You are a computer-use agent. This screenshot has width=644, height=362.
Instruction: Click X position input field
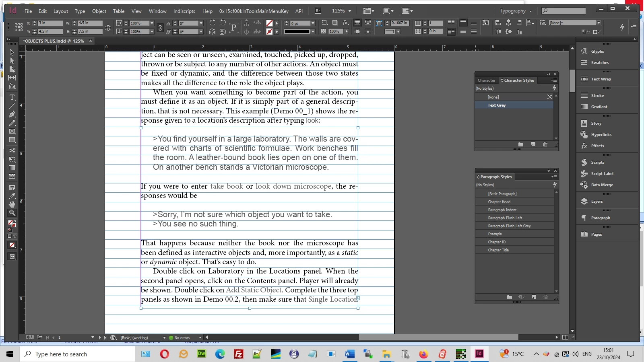pyautogui.click(x=50, y=23)
